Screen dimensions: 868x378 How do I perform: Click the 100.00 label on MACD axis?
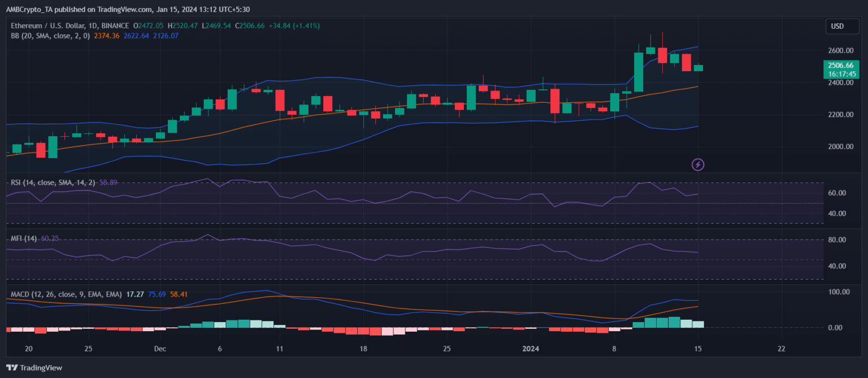click(840, 292)
